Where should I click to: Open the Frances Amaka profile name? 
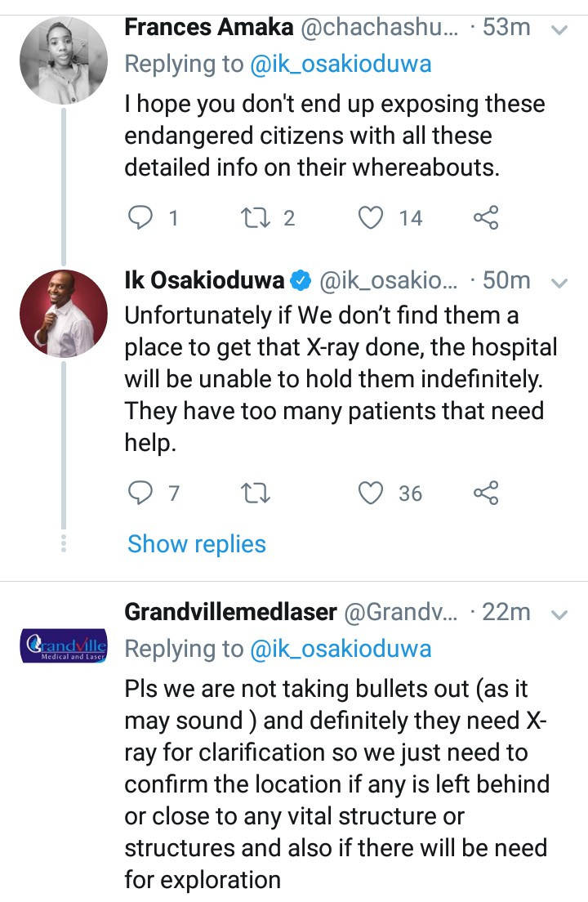(208, 27)
